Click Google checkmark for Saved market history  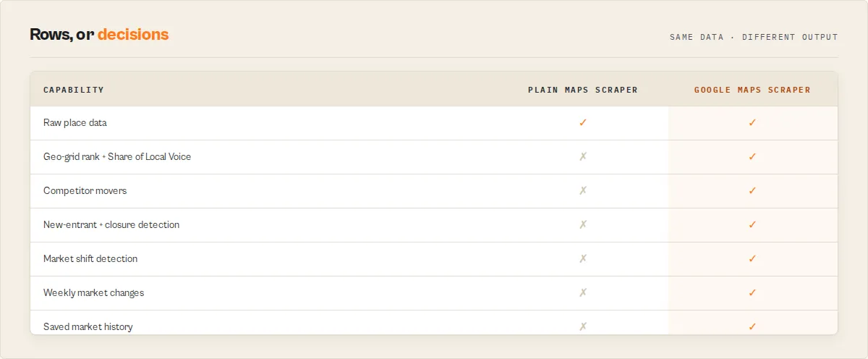click(x=752, y=326)
